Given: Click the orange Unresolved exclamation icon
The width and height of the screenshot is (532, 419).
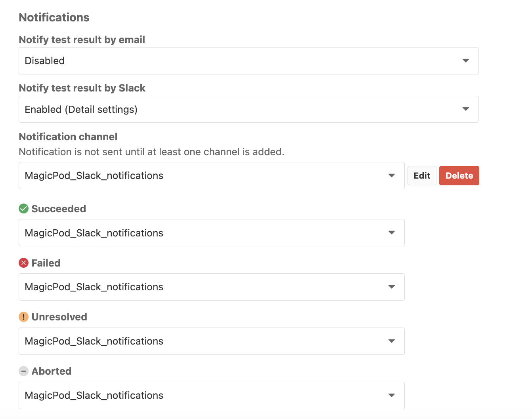Looking at the screenshot, I should (x=24, y=317).
